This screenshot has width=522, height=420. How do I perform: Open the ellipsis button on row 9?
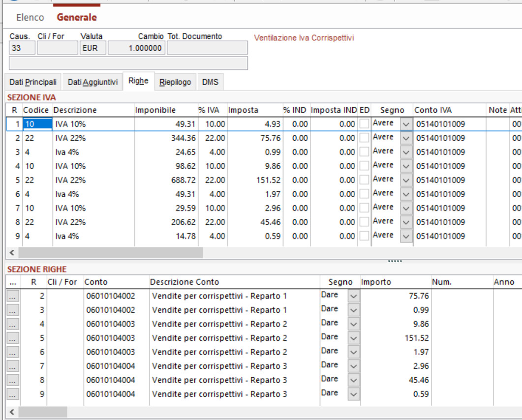pos(13,394)
